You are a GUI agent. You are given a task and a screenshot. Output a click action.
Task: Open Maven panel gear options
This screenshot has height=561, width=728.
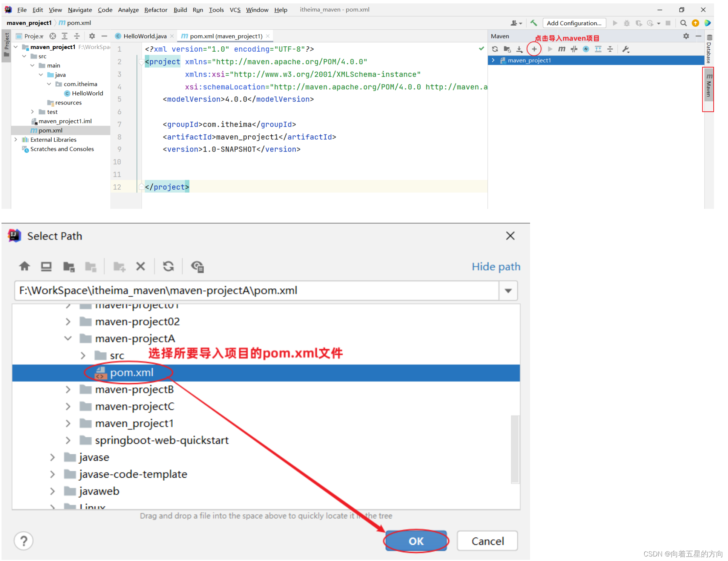click(x=686, y=36)
